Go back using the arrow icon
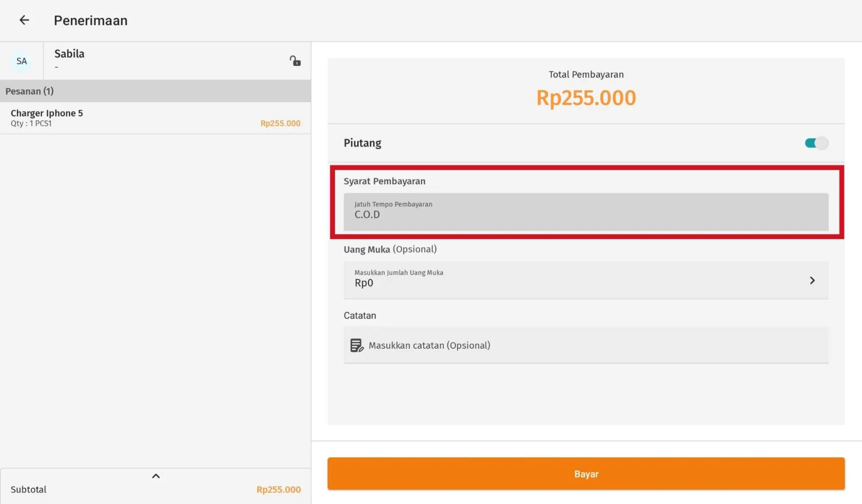The width and height of the screenshot is (862, 504). pos(24,20)
